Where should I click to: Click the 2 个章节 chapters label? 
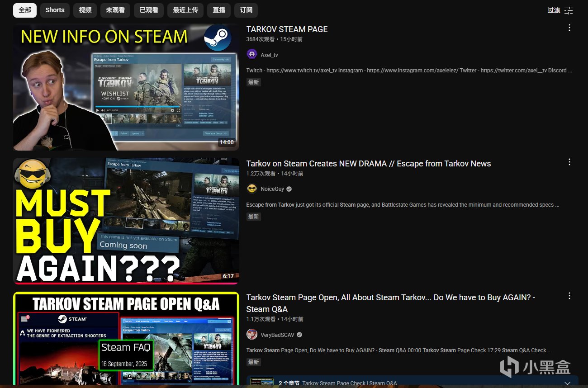coord(289,383)
